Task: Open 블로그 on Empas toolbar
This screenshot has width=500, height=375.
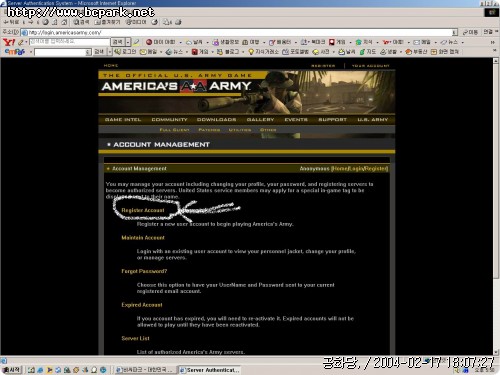Action: point(228,52)
